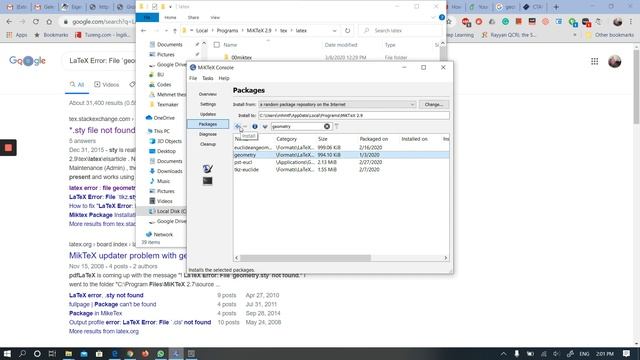Click the Change... repository button
The width and height of the screenshot is (640, 360).
tap(433, 104)
